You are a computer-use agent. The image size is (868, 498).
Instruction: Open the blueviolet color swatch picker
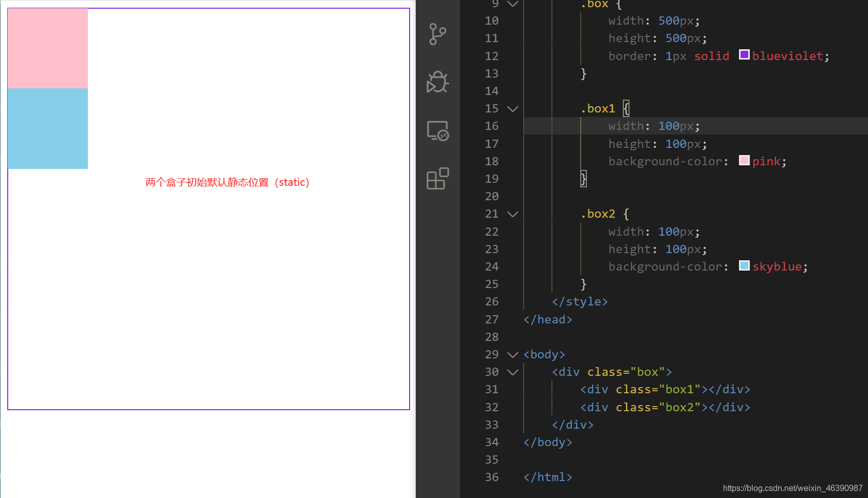[744, 54]
